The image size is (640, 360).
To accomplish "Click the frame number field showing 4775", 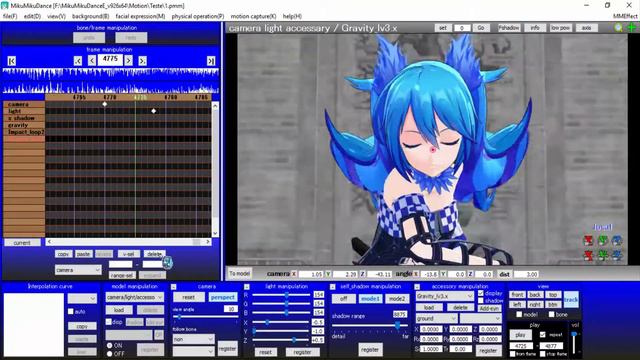I will click(x=110, y=59).
